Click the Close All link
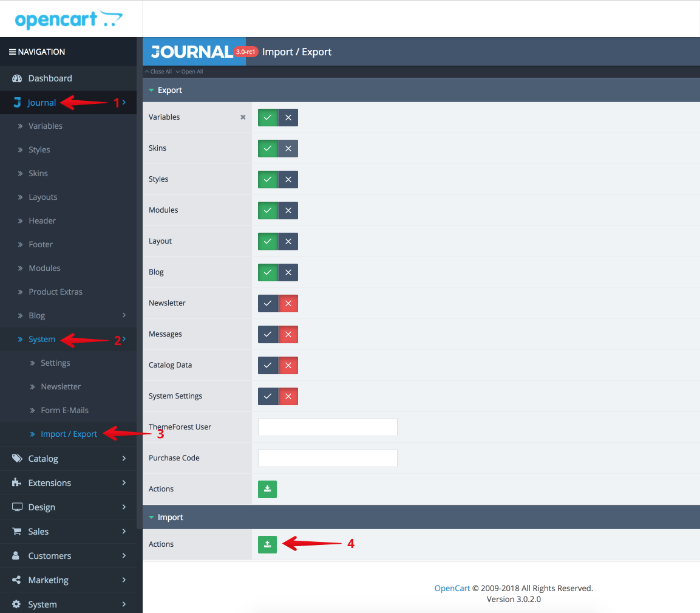This screenshot has height=613, width=700. pos(158,72)
